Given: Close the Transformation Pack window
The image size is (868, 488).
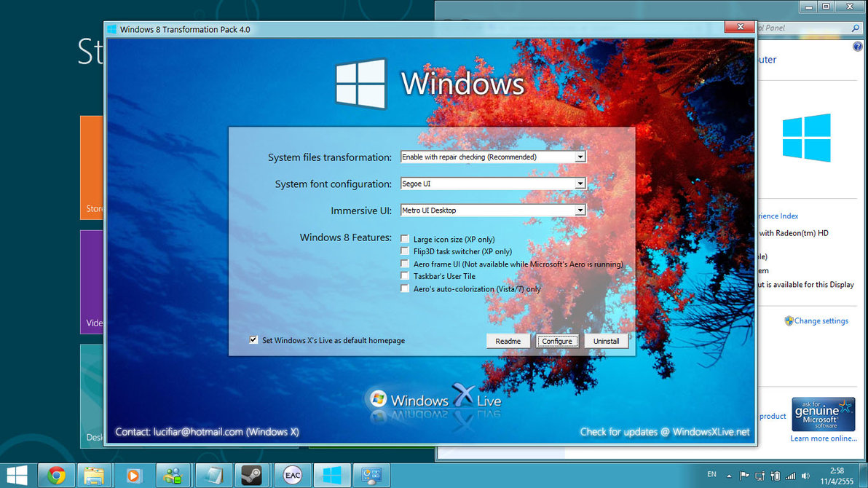Looking at the screenshot, I should click(x=740, y=27).
